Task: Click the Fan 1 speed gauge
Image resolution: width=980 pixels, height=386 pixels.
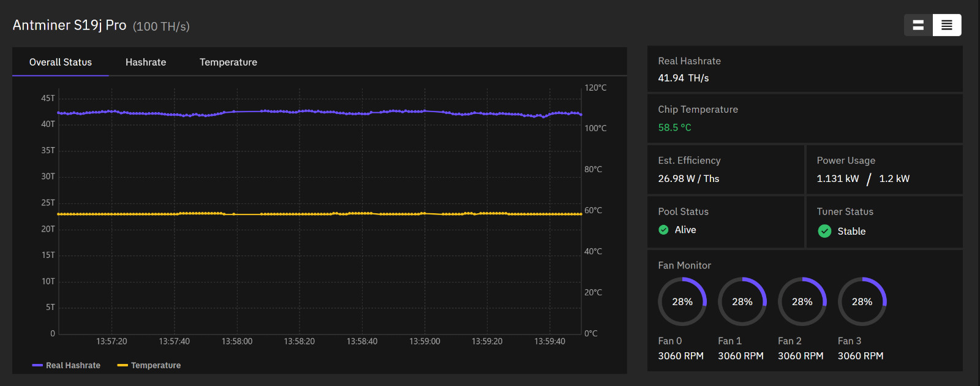Action: coord(742,301)
